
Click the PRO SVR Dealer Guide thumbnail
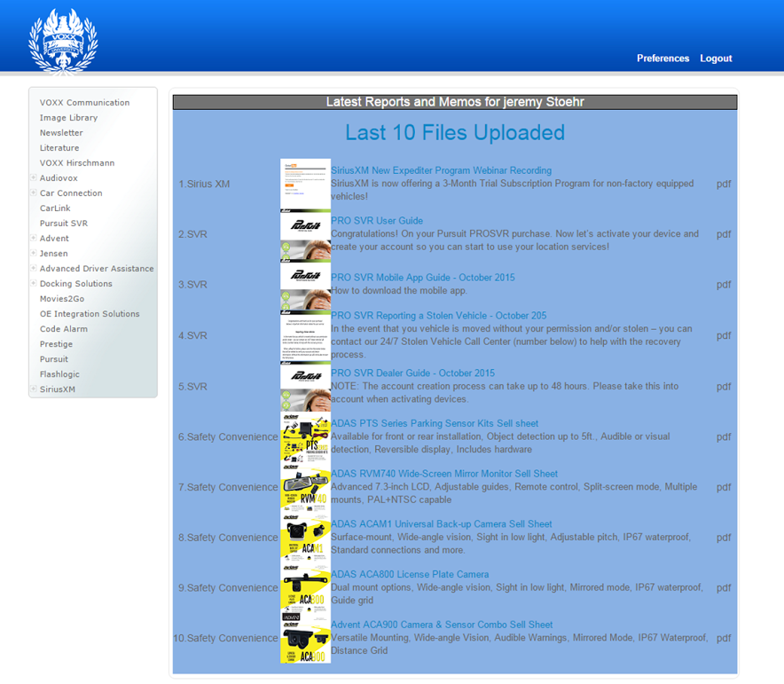[305, 387]
